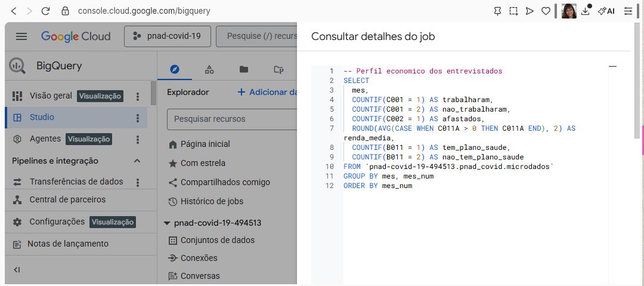Click the GROUP BY line
Screen dimensions: 644x286
pyautogui.click(x=389, y=176)
